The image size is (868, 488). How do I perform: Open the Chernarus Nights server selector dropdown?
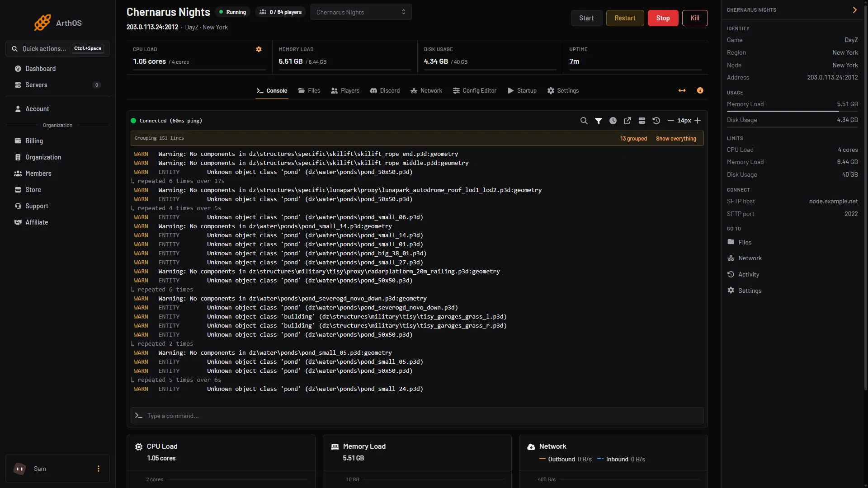(361, 12)
